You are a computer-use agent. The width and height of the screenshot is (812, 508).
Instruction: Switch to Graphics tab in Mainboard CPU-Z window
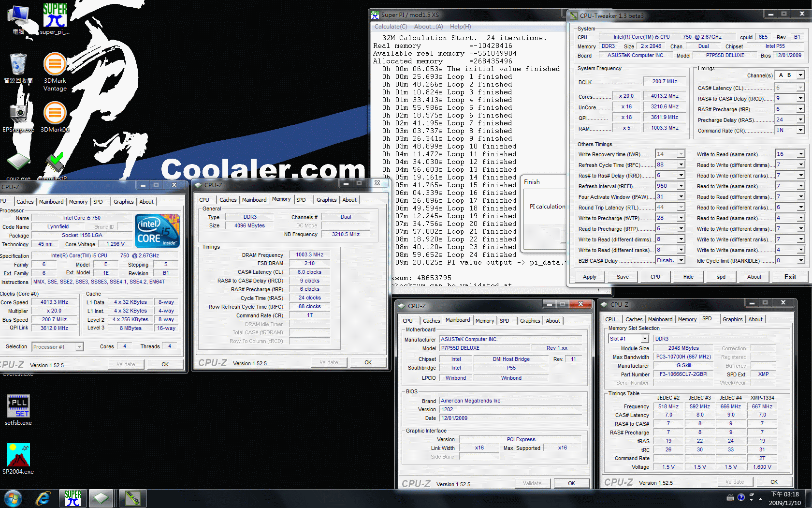(x=530, y=321)
